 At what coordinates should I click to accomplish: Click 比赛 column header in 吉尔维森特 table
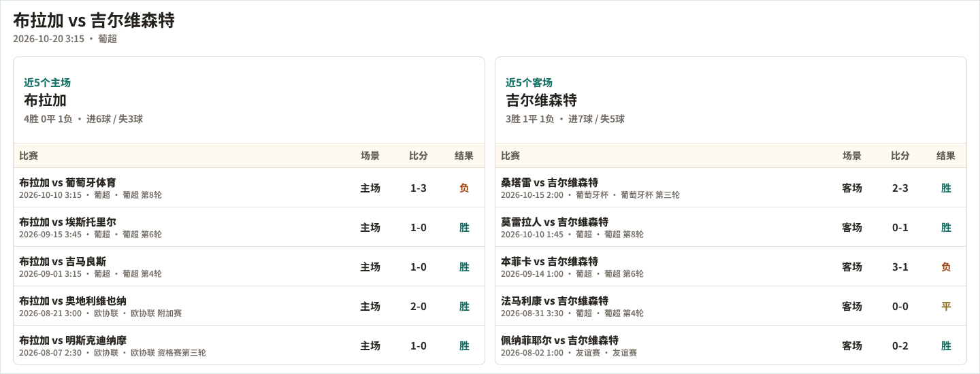(x=510, y=156)
